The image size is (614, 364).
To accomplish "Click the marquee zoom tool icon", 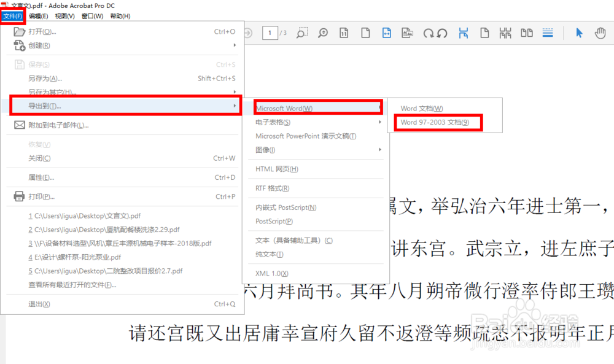I will [302, 33].
